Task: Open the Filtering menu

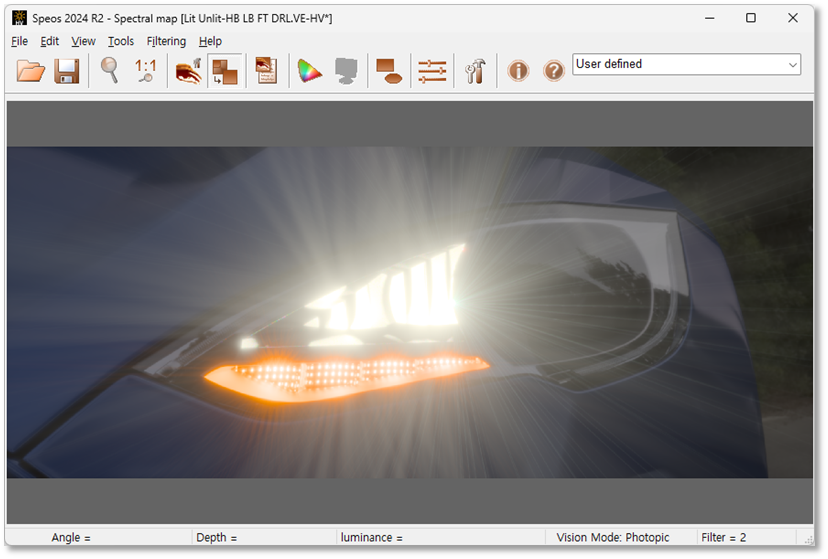Action: [x=166, y=41]
